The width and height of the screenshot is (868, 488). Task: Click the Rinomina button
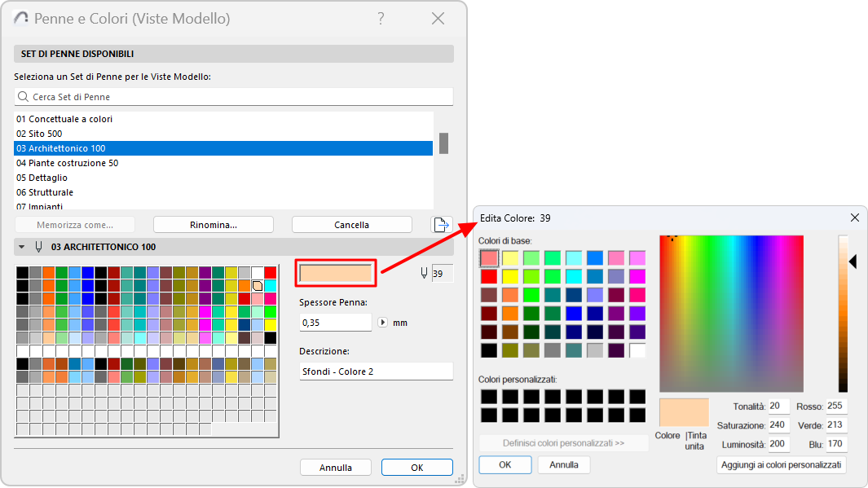pyautogui.click(x=213, y=224)
